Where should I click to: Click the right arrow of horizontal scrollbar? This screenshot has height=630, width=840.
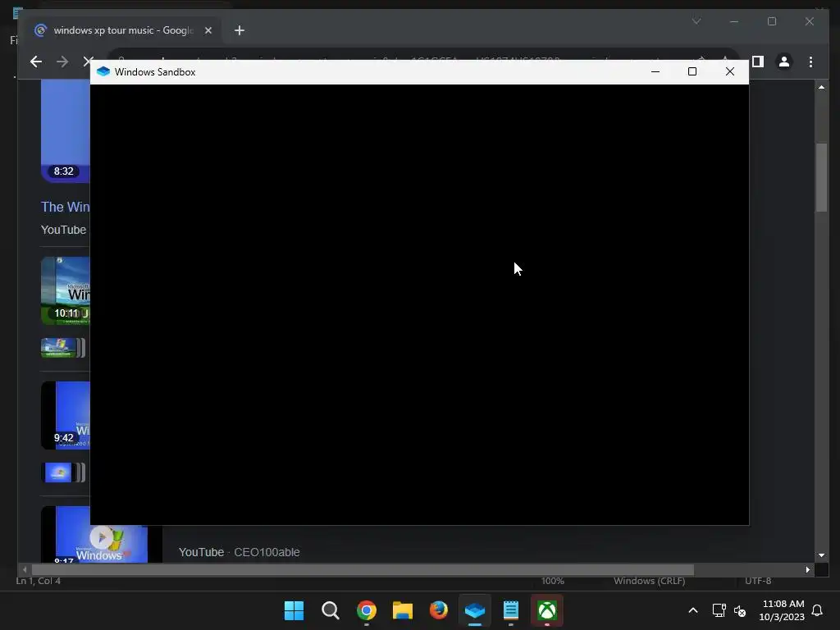[x=808, y=570]
